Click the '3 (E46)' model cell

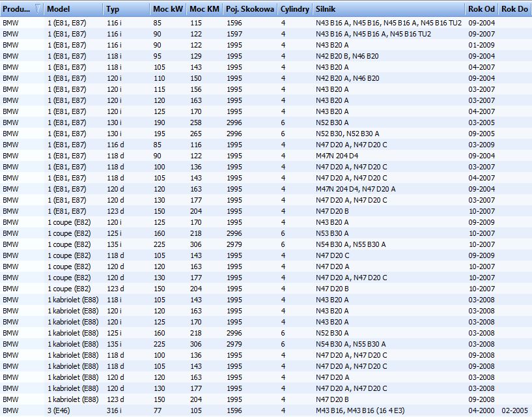click(59, 410)
